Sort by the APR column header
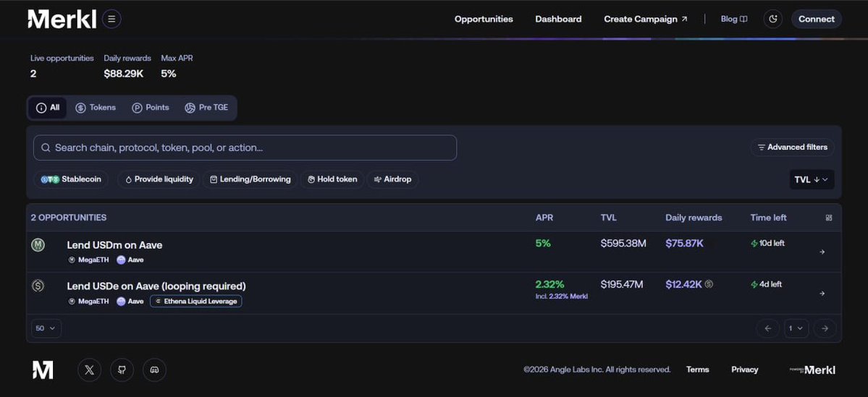Screen dimensions: 868x397 (x=544, y=218)
